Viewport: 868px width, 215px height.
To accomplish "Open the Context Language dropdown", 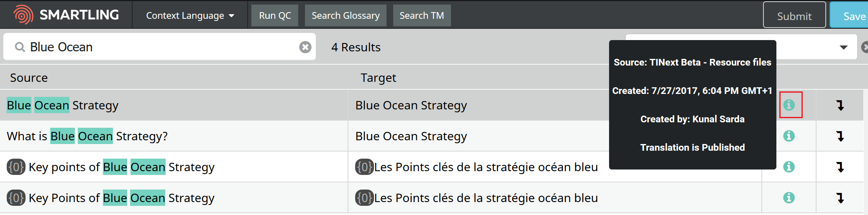I will tap(190, 15).
